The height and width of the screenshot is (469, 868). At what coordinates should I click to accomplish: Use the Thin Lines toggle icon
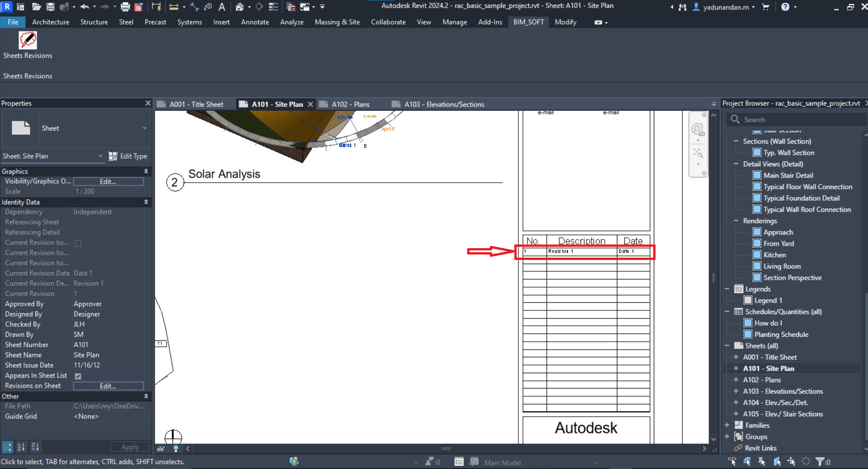coord(273,7)
